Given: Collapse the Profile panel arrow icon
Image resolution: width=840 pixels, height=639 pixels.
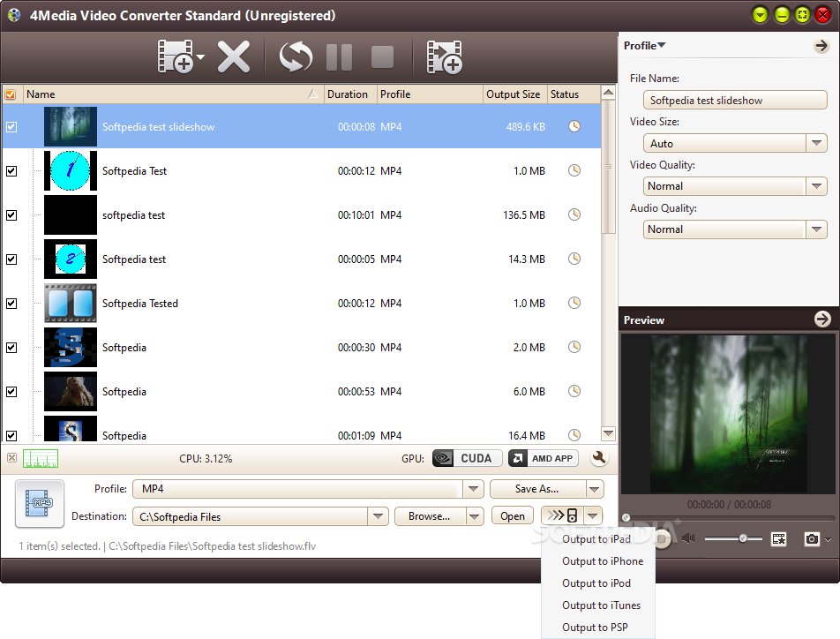Looking at the screenshot, I should pyautogui.click(x=821, y=46).
